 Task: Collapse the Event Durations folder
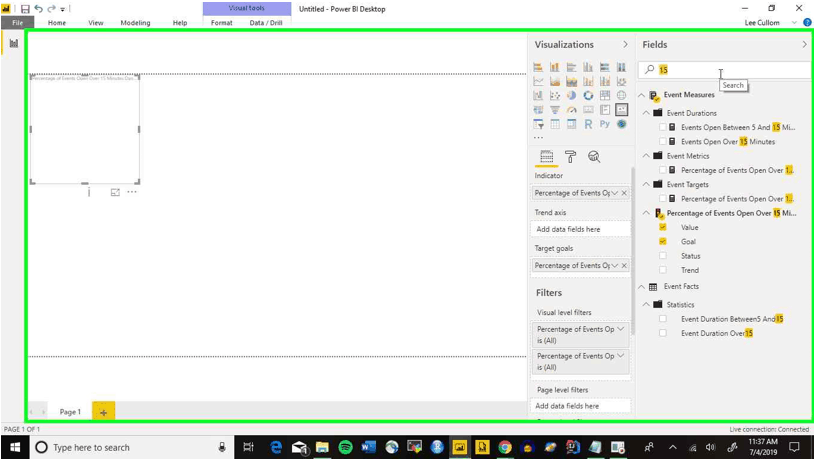tap(646, 113)
